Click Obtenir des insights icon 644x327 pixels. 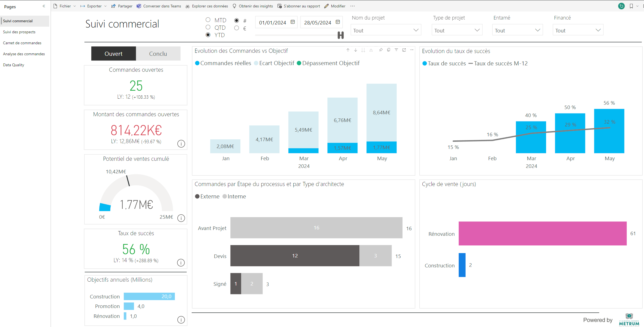point(234,6)
